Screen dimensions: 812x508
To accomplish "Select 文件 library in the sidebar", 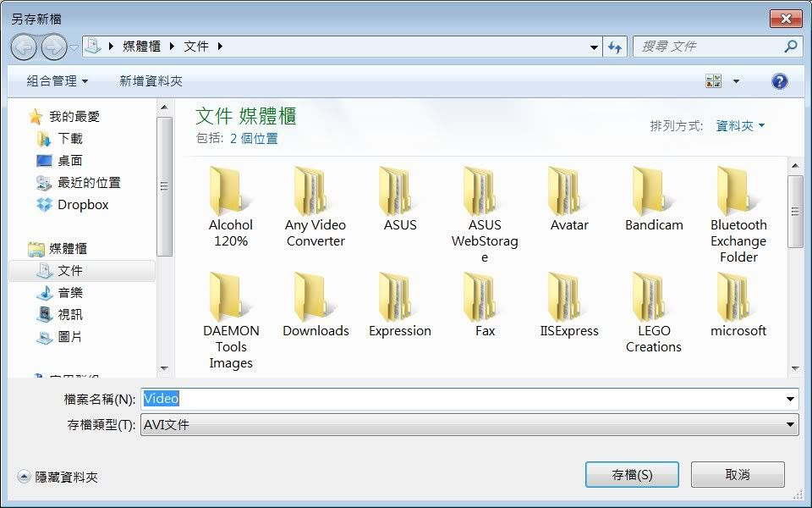I will 82,271.
